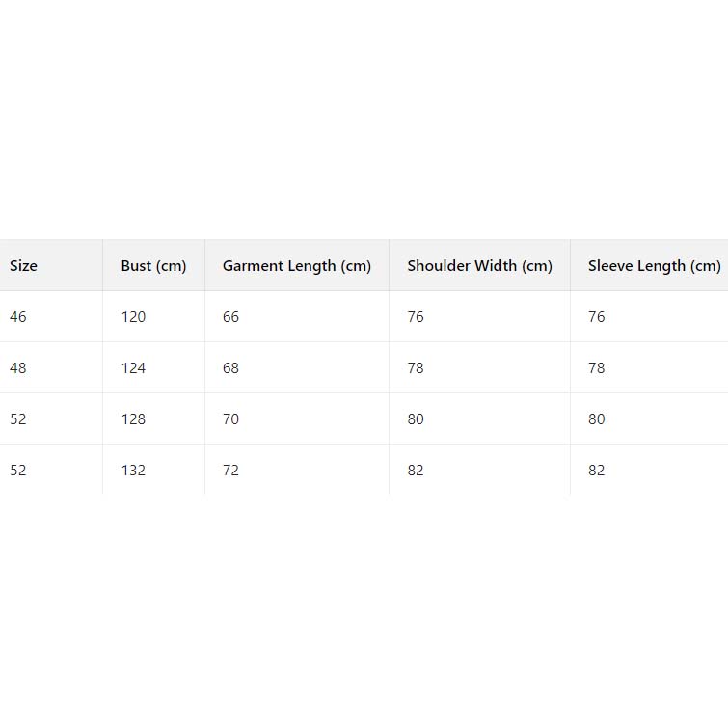Click the Sleeve Length (cm) column header
728x728 pixels.
654,266
